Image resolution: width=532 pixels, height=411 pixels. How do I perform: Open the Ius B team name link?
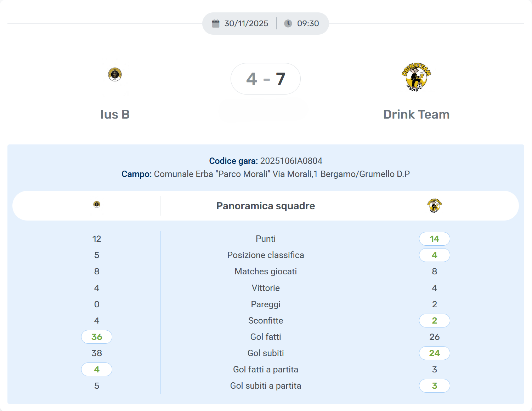115,114
